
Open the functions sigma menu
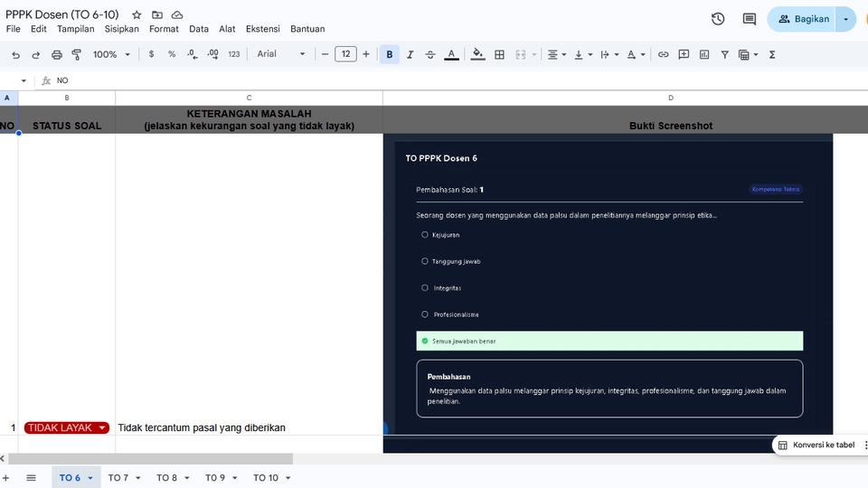point(772,54)
